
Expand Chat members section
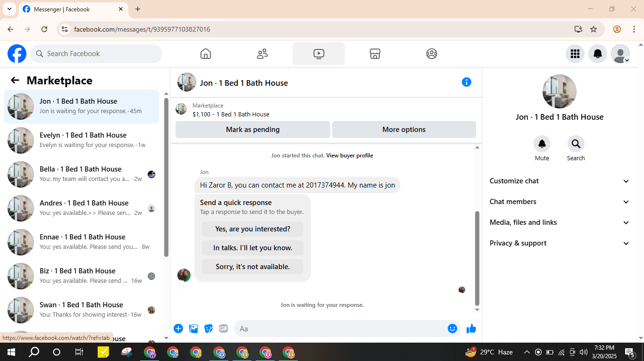[560, 202]
